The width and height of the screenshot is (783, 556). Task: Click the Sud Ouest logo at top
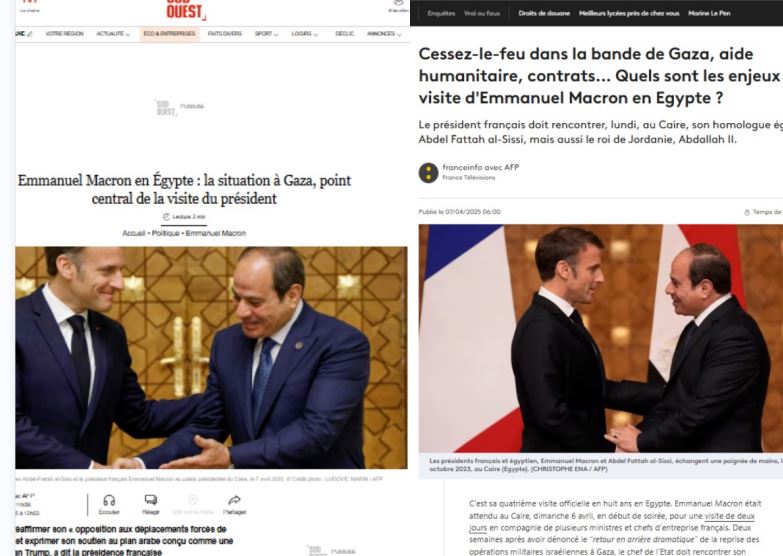(186, 10)
